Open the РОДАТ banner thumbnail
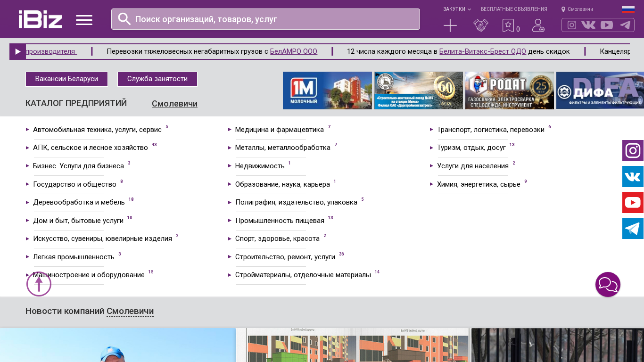The height and width of the screenshot is (362, 644). [x=509, y=90]
